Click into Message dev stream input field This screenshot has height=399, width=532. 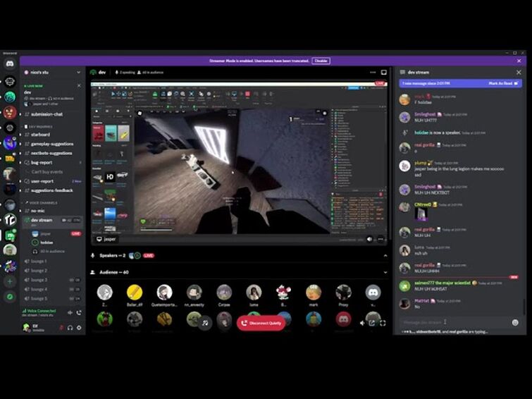tap(454, 322)
